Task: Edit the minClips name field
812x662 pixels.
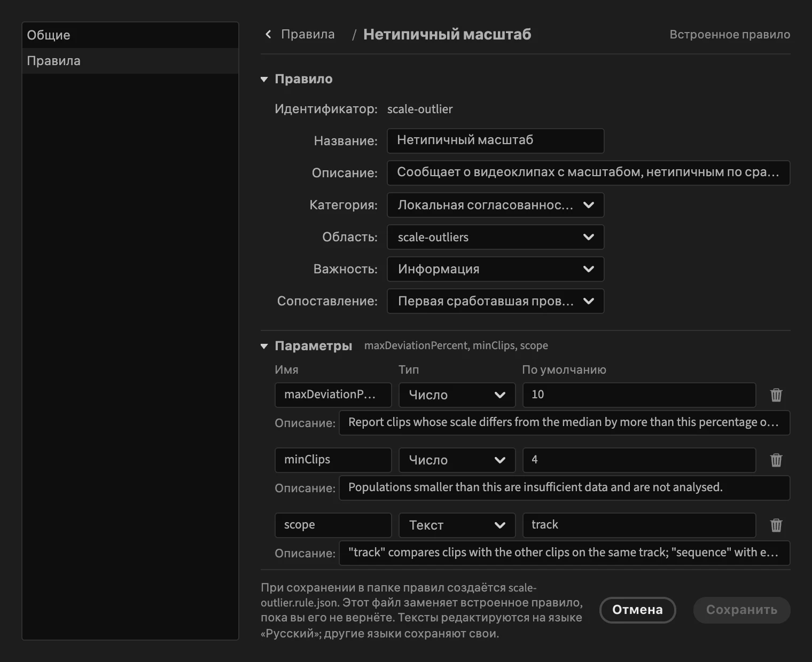Action: tap(333, 460)
